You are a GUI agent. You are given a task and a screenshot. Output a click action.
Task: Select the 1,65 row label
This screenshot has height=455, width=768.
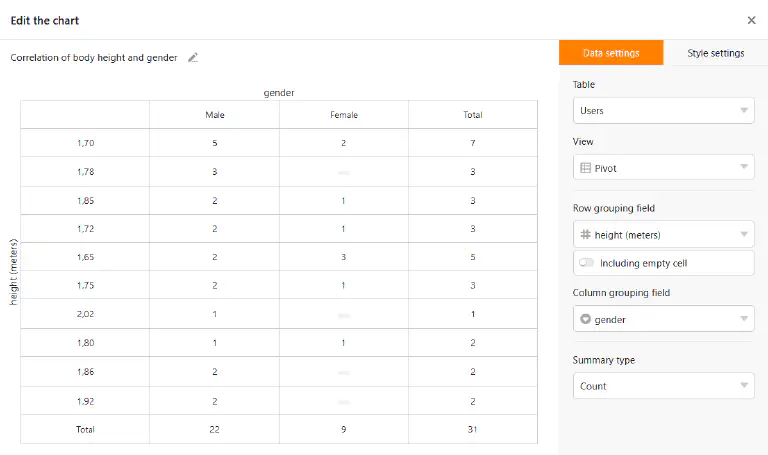pos(85,257)
